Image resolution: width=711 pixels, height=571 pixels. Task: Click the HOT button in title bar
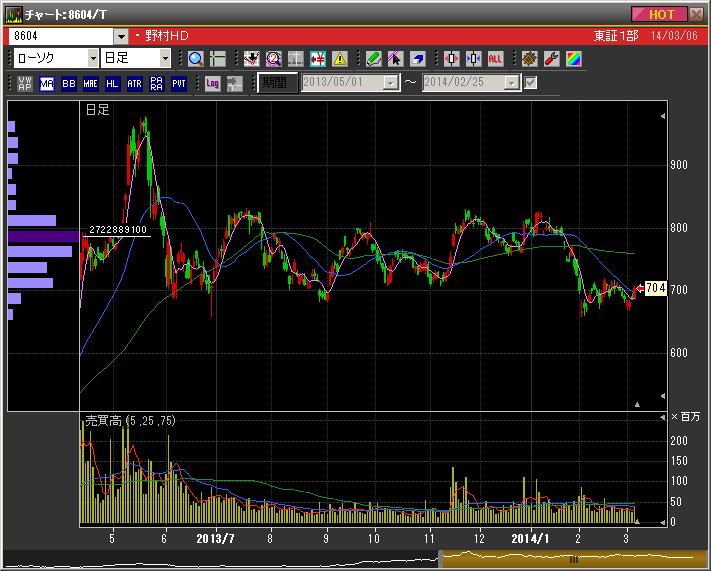coord(660,14)
